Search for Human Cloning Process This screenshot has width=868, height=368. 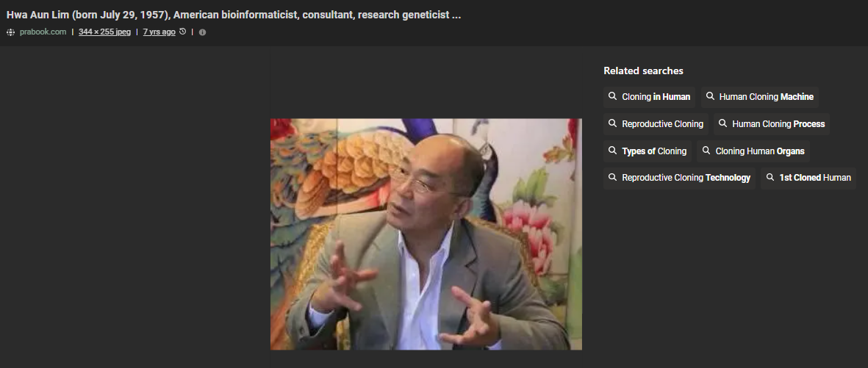[x=771, y=124]
